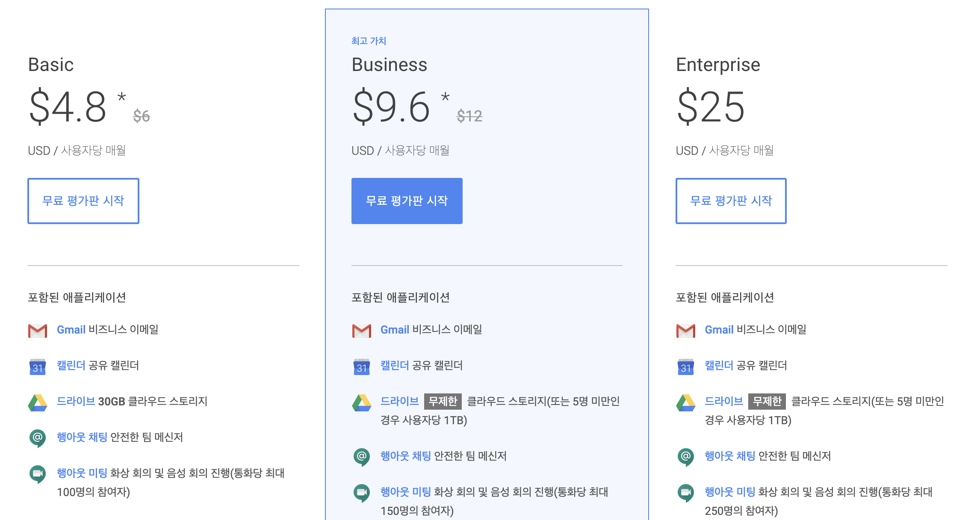Open the 행아웃 채팅 link in the Business plan
Image resolution: width=980 pixels, height=520 pixels.
pos(405,456)
